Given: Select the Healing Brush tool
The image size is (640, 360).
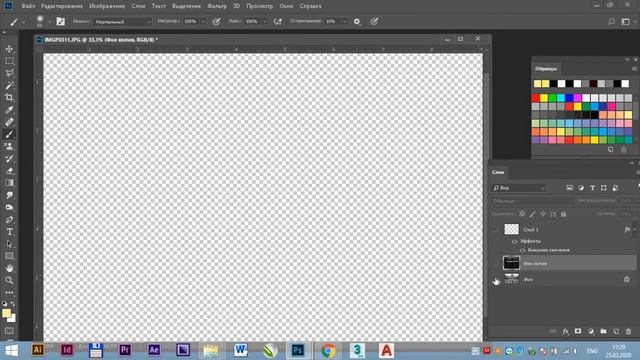Looking at the screenshot, I should (x=9, y=122).
